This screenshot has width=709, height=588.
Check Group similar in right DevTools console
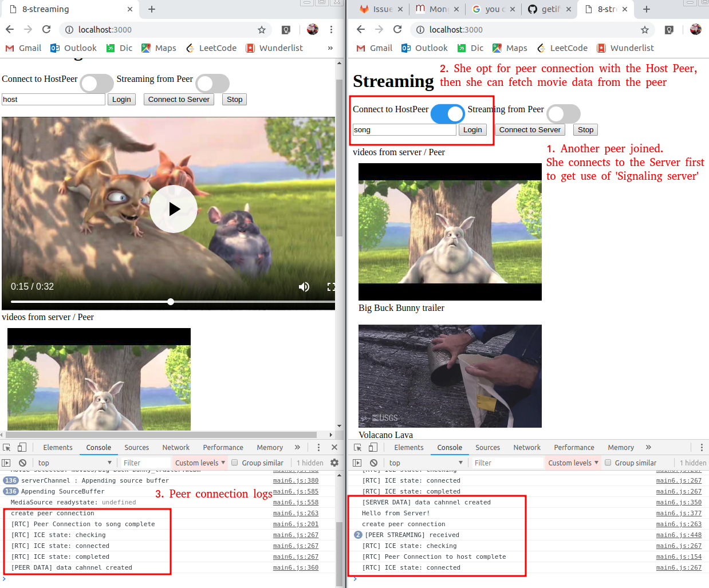click(608, 463)
